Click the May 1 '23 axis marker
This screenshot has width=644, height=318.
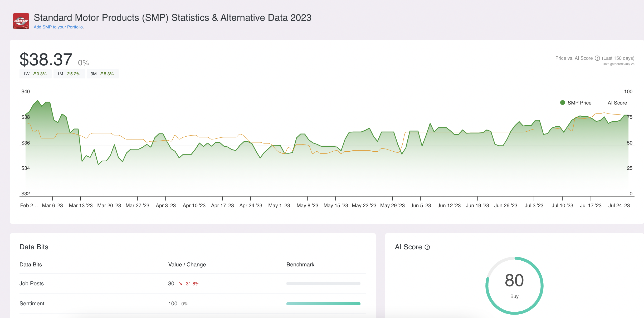click(x=279, y=206)
